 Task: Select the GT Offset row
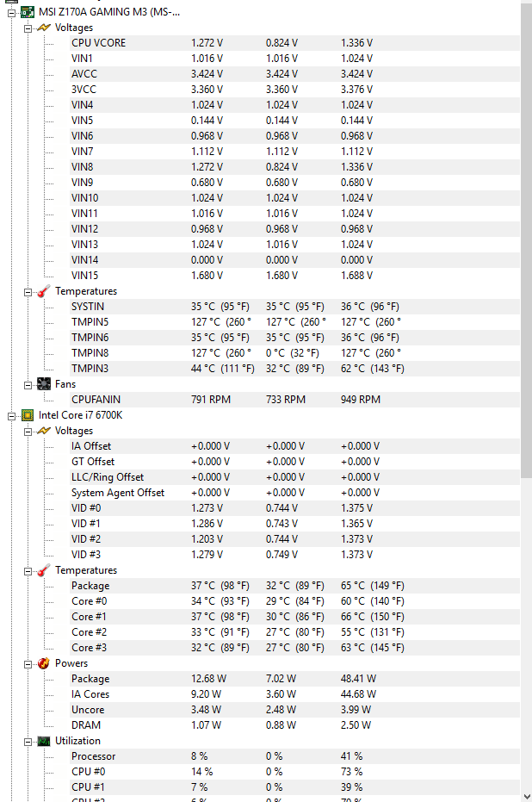[295, 462]
